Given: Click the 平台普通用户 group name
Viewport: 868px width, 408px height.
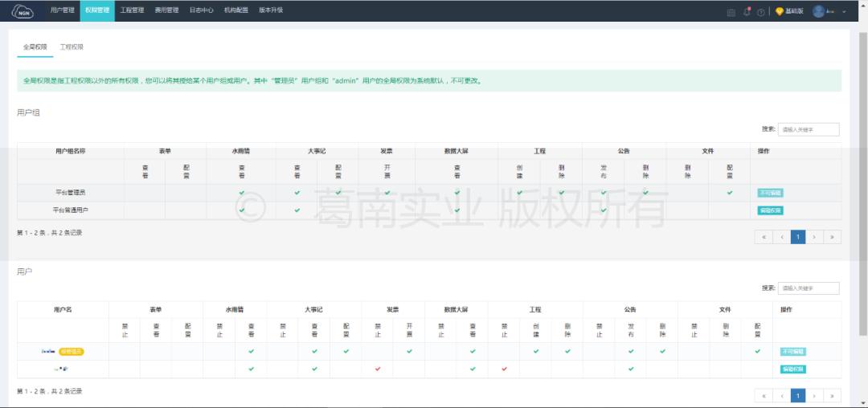Looking at the screenshot, I should pos(70,210).
